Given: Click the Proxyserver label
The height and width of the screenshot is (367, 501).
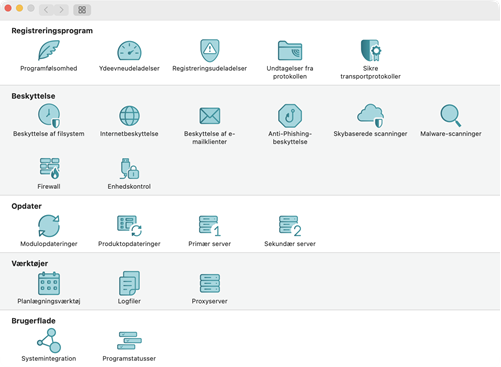Looking at the screenshot, I should pos(210,301).
